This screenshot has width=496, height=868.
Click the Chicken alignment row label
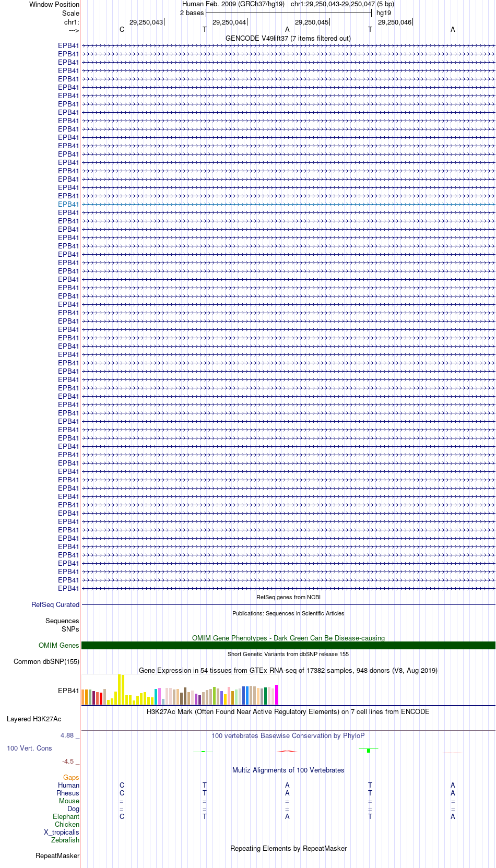[67, 825]
